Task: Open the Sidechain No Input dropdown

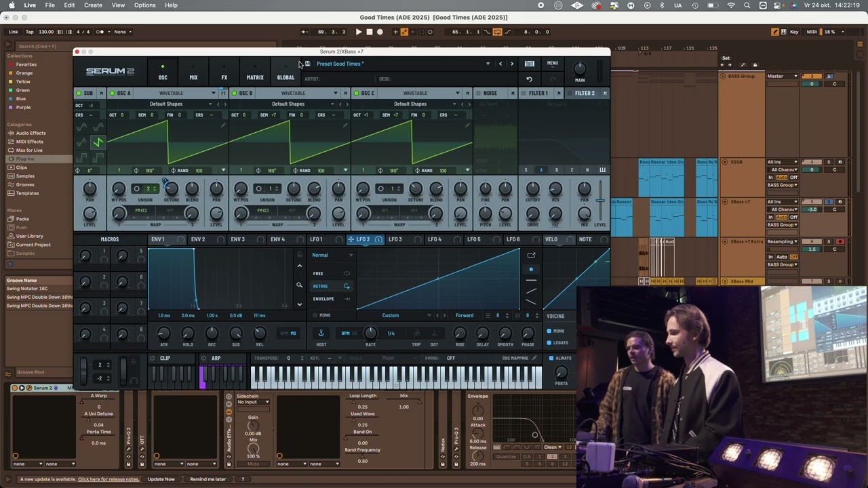Action: tap(253, 402)
